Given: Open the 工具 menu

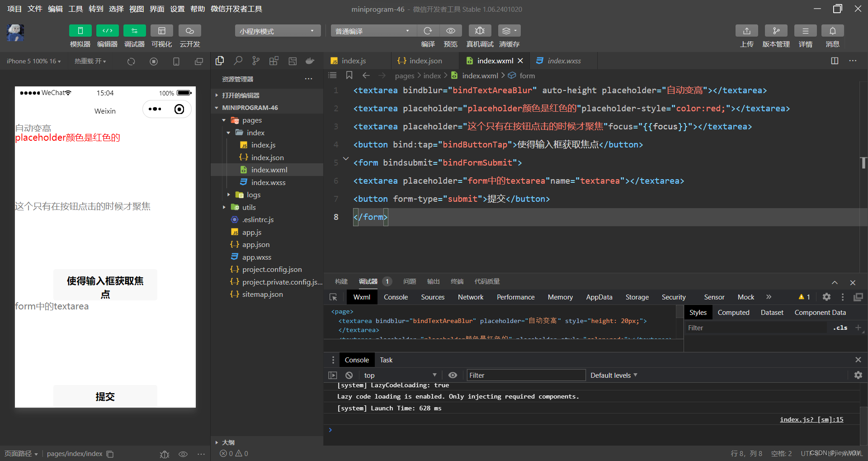Looking at the screenshot, I should click(75, 9).
